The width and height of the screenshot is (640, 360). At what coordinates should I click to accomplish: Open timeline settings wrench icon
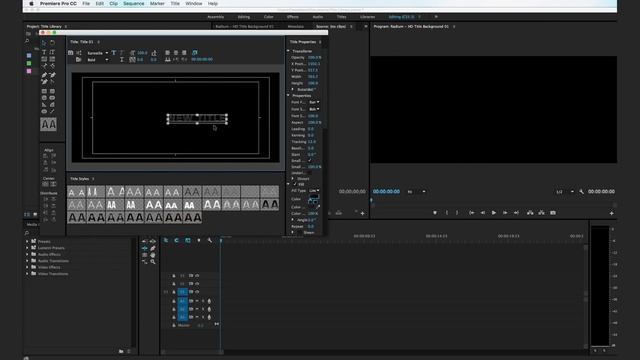(x=210, y=240)
